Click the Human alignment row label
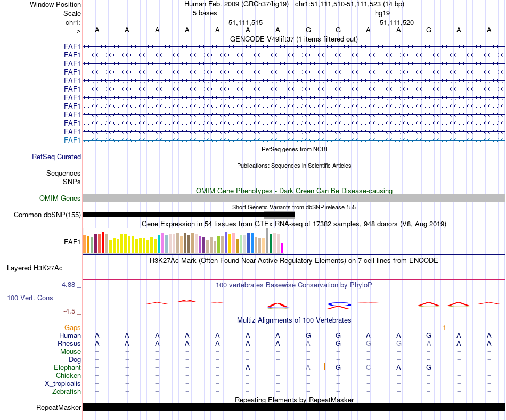Viewport: 506px width, 420px height. [x=70, y=335]
